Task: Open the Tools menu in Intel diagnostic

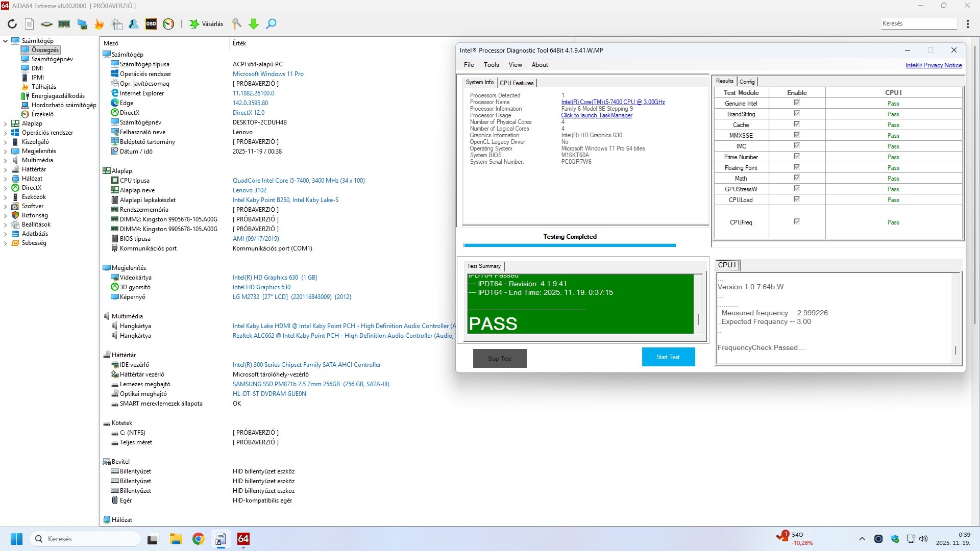Action: point(491,65)
